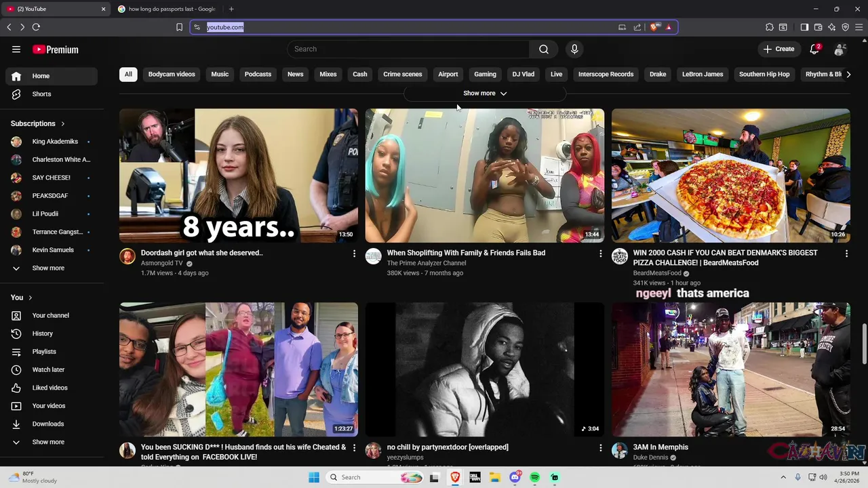Click the share icon in address bar
The image size is (868, 488).
tap(637, 27)
